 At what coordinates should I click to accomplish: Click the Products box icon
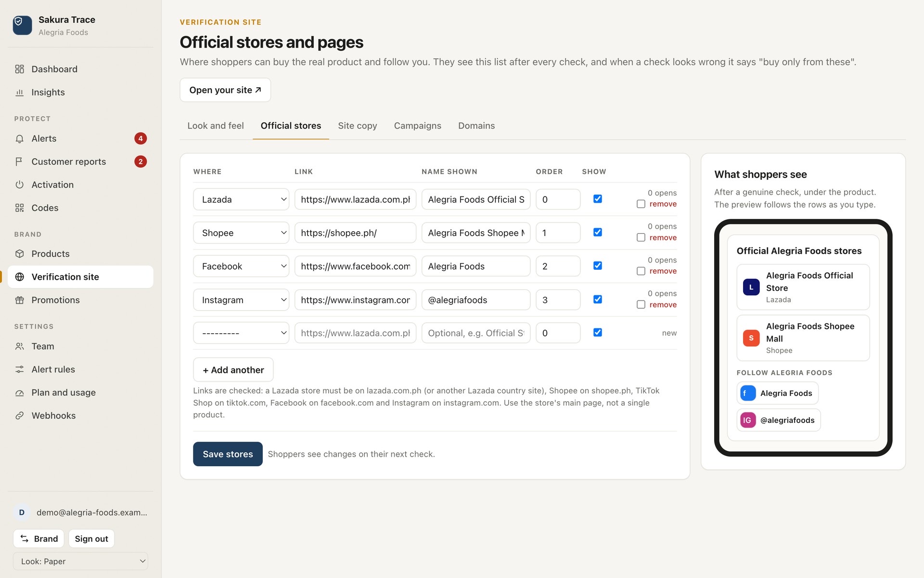[19, 253]
